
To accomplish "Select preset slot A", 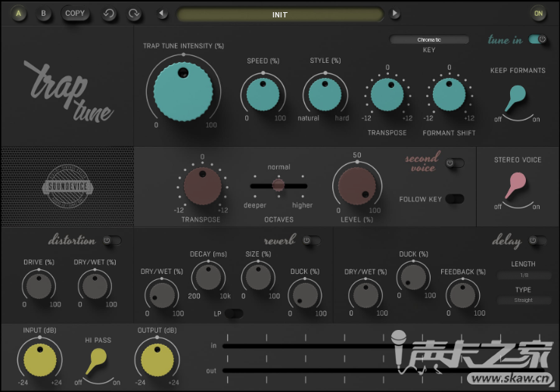I will point(19,14).
